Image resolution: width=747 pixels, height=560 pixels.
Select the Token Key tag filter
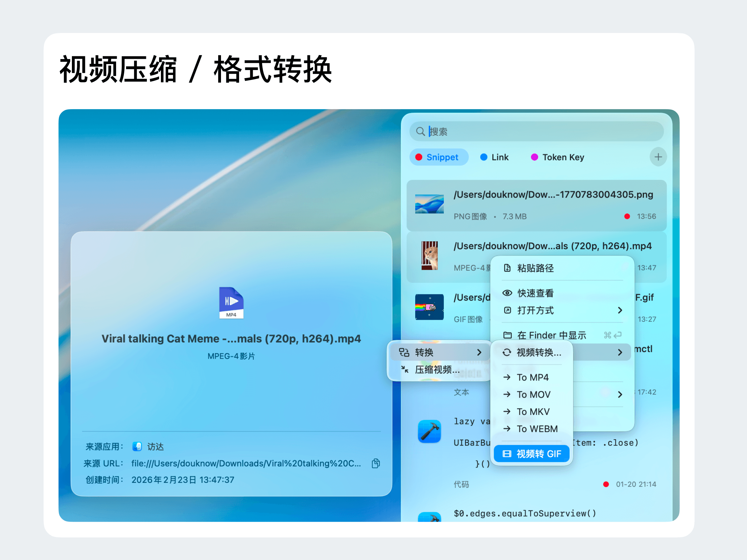tap(557, 157)
